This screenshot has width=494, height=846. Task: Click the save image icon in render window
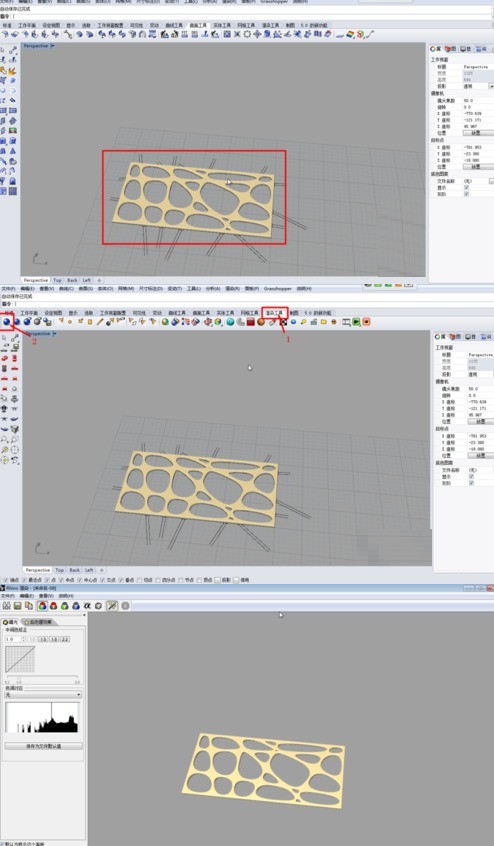18,606
